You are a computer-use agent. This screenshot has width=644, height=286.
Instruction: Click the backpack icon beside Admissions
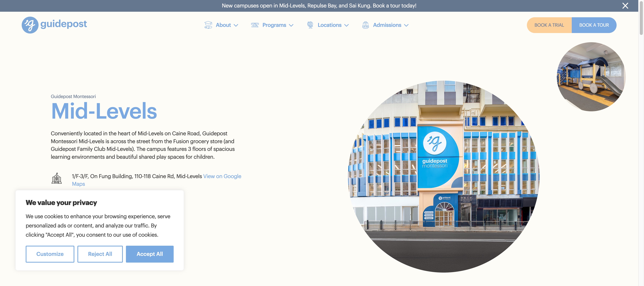click(366, 25)
